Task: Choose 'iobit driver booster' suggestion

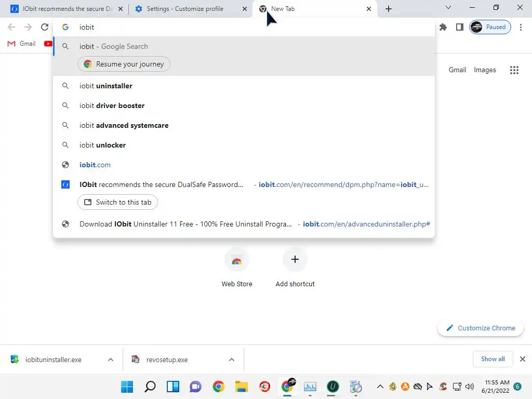Action: pyautogui.click(x=244, y=105)
